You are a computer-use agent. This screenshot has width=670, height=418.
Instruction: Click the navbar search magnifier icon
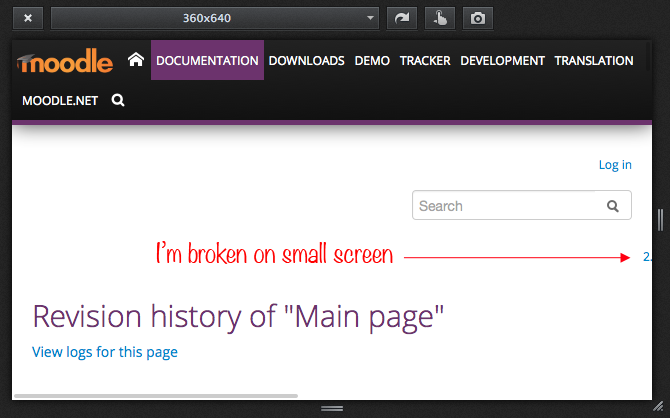point(118,100)
